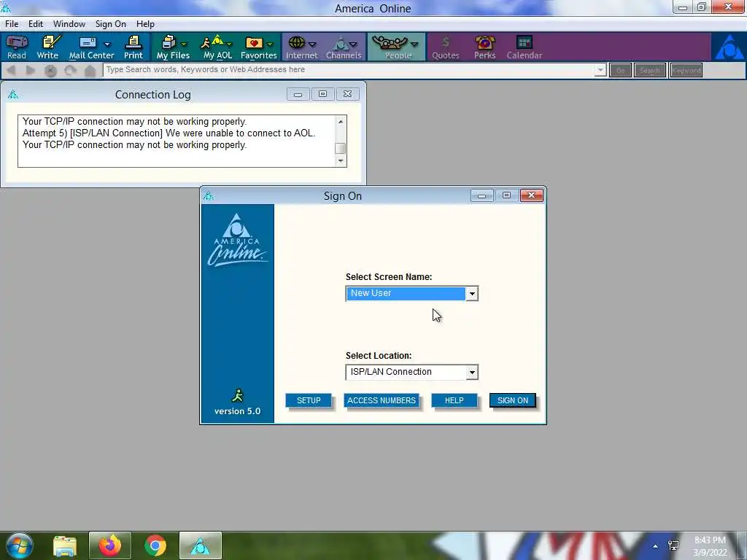Open the Read mail toolbar icon

pyautogui.click(x=17, y=47)
